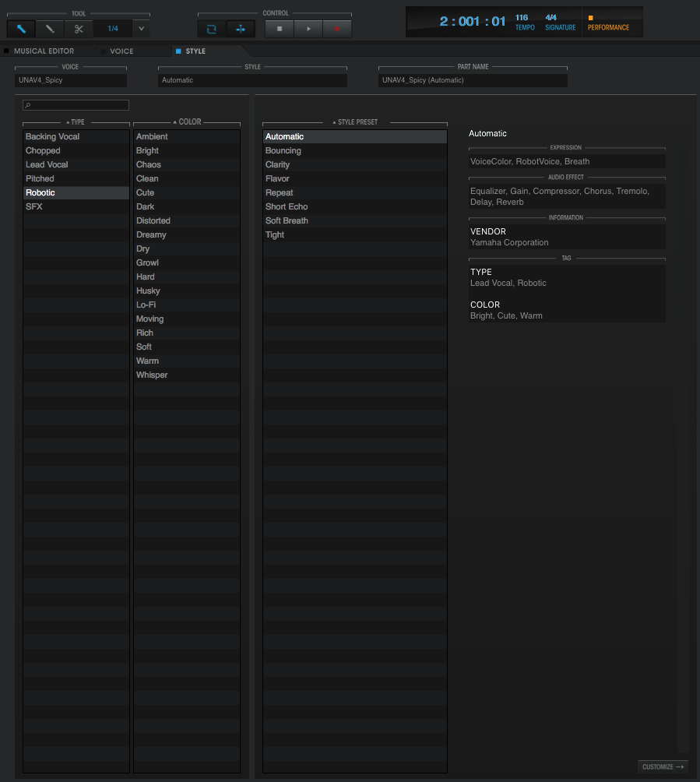Choose the Soft Breath style preset
The image size is (700, 782).
(x=355, y=220)
